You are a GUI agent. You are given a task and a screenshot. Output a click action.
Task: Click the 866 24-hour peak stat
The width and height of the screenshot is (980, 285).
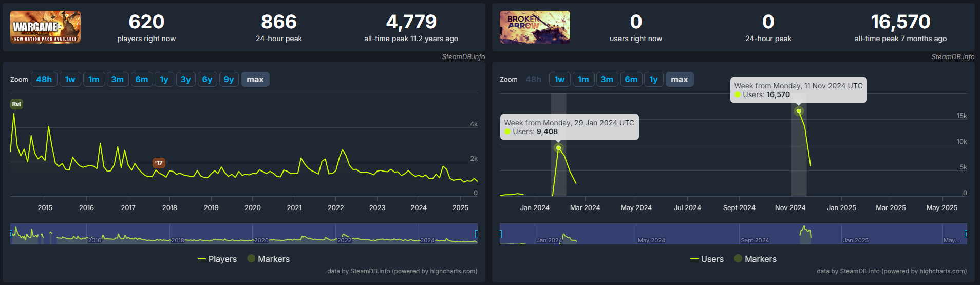pos(279,27)
